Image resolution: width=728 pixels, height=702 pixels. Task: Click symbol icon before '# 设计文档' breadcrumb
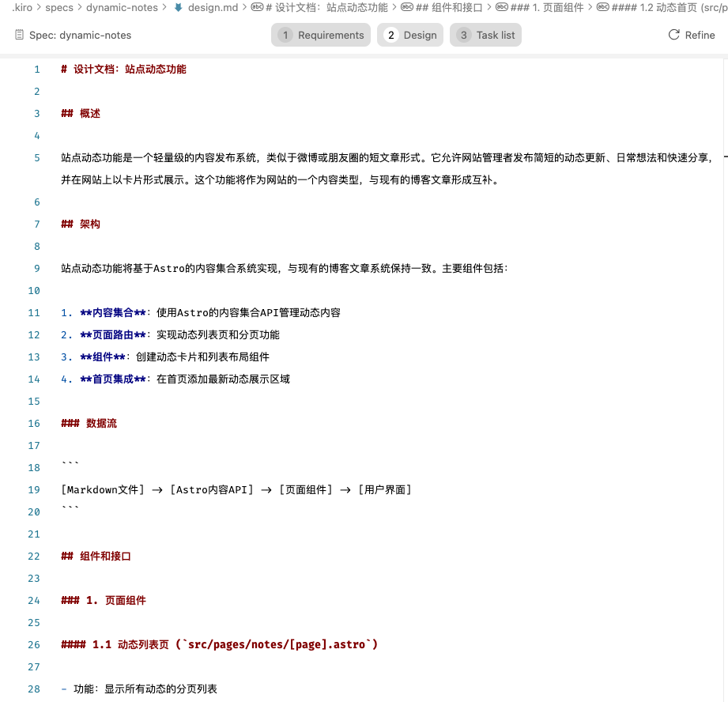tap(257, 7)
